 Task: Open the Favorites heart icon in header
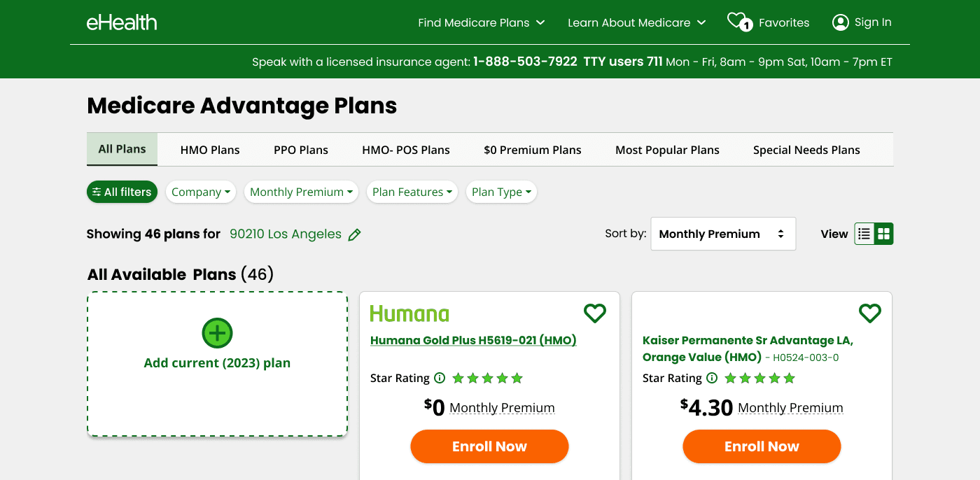click(x=739, y=22)
